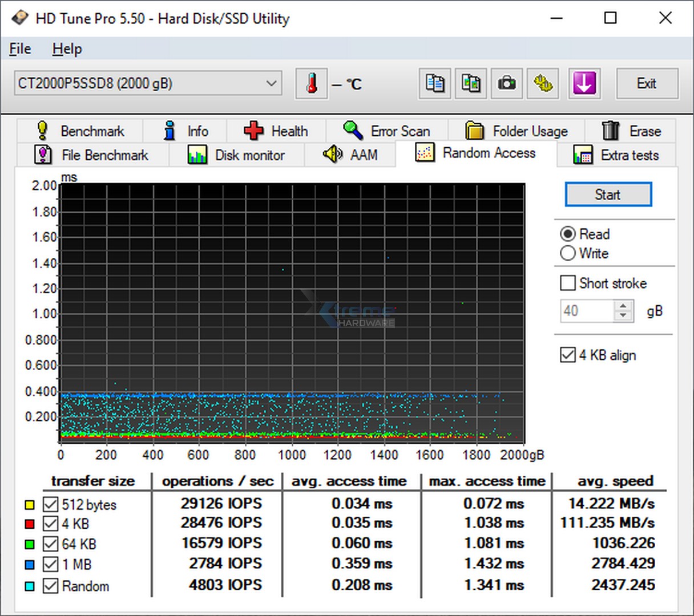Click the camera icon to save a screenshot
The image size is (694, 616).
tap(507, 83)
